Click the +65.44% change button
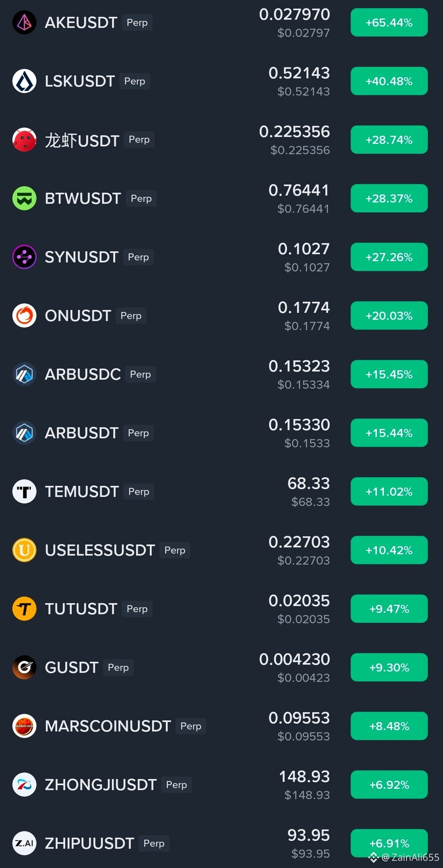 tap(389, 23)
